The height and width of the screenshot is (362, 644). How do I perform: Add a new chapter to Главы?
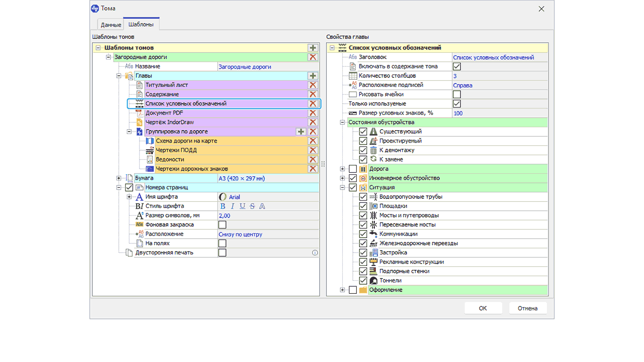pyautogui.click(x=313, y=76)
